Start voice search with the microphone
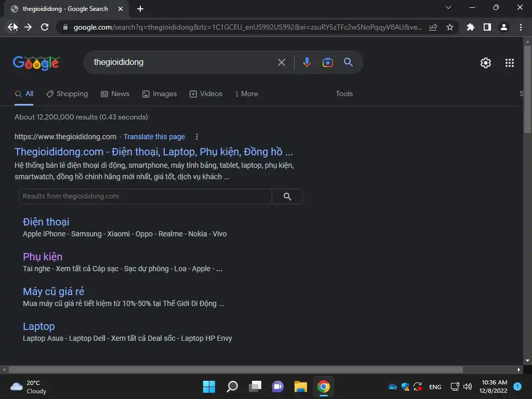Viewport: 532px width, 399px height. point(307,62)
